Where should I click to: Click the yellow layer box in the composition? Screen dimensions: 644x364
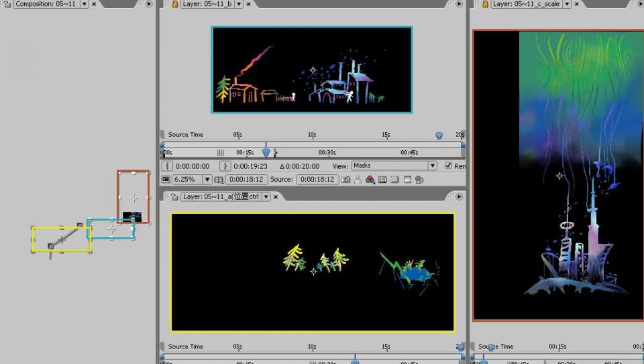coord(61,239)
